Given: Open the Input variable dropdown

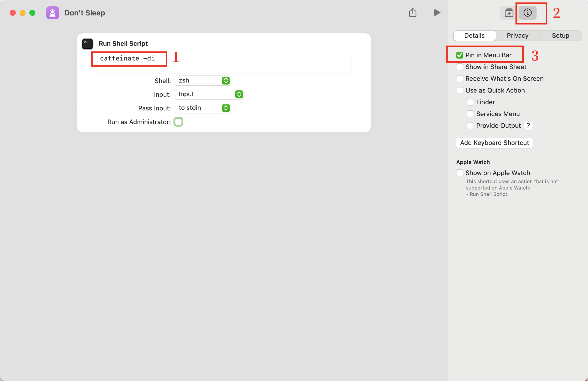Looking at the screenshot, I should pyautogui.click(x=209, y=94).
